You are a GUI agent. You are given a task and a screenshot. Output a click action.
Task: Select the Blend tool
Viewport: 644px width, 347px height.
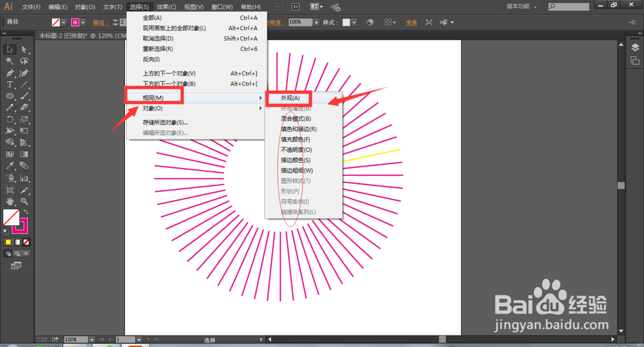[24, 166]
